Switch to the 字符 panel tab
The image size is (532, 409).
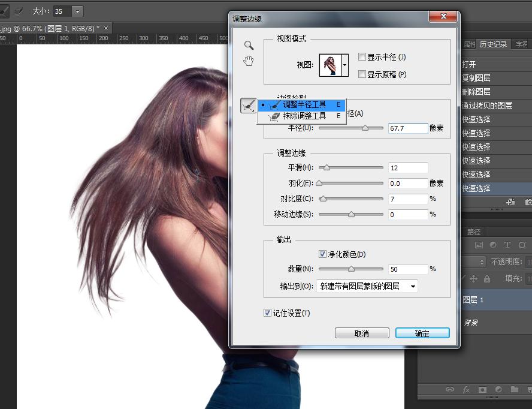tap(520, 43)
